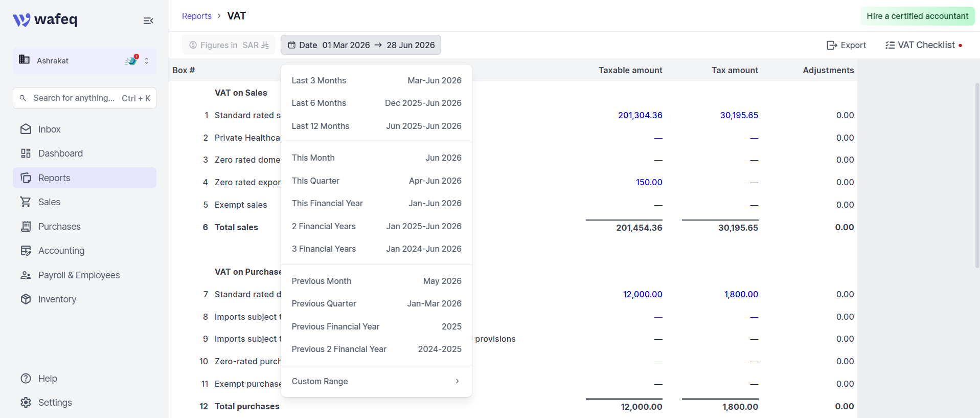Open the Dashboard icon in sidebar
This screenshot has height=418, width=980.
pos(26,153)
